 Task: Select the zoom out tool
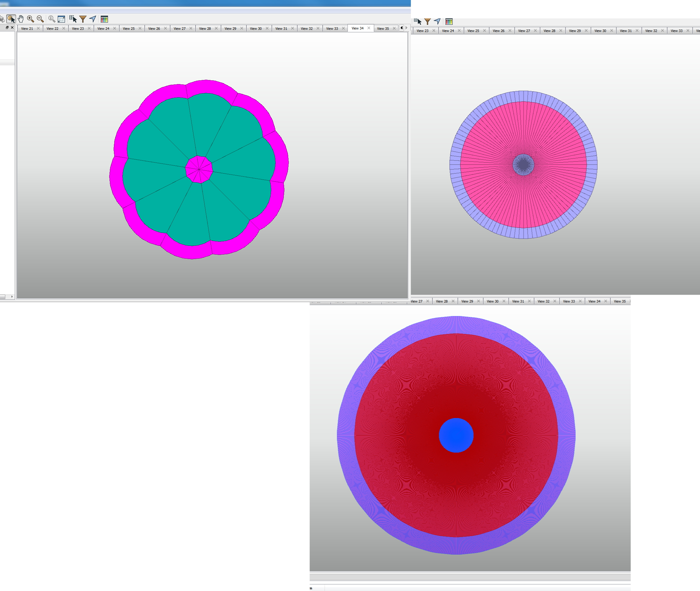point(40,19)
